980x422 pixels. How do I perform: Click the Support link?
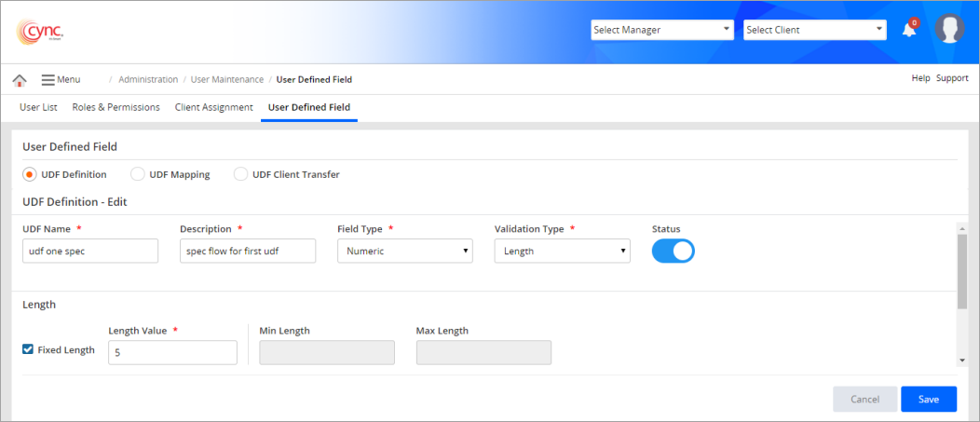(x=952, y=78)
